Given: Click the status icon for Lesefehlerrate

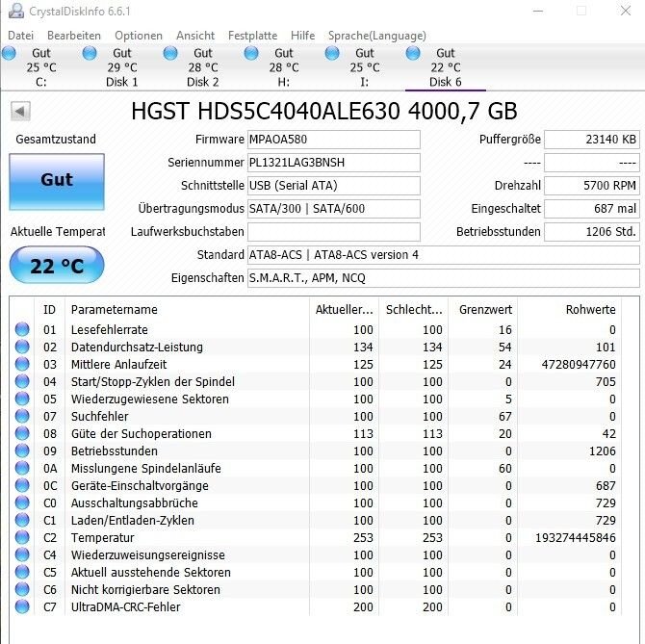Looking at the screenshot, I should click(x=22, y=329).
